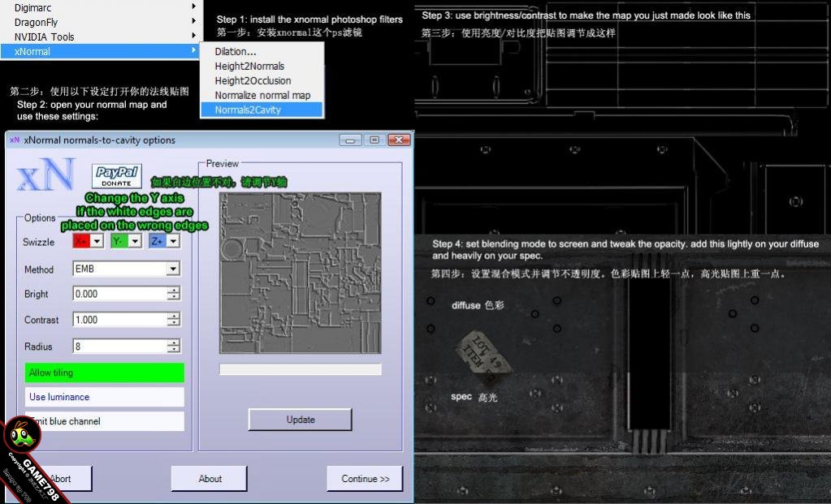Open the PayPal Donate button
This screenshot has width=831, height=504.
click(117, 176)
